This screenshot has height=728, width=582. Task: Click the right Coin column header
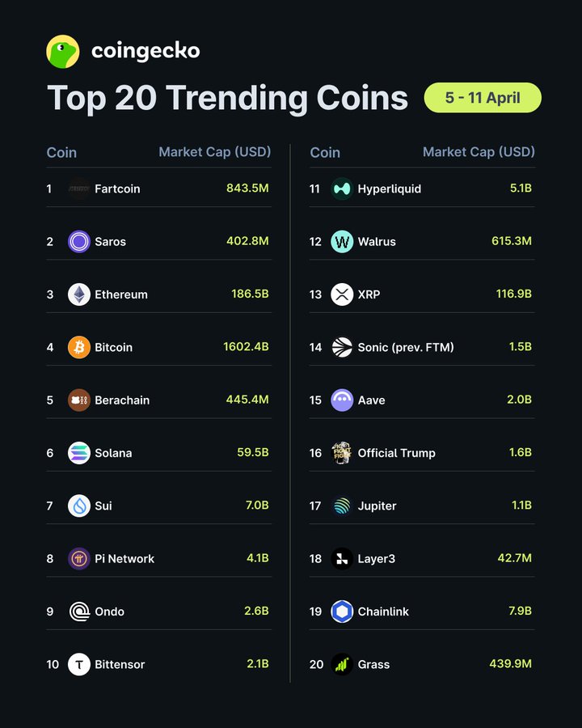click(x=325, y=152)
